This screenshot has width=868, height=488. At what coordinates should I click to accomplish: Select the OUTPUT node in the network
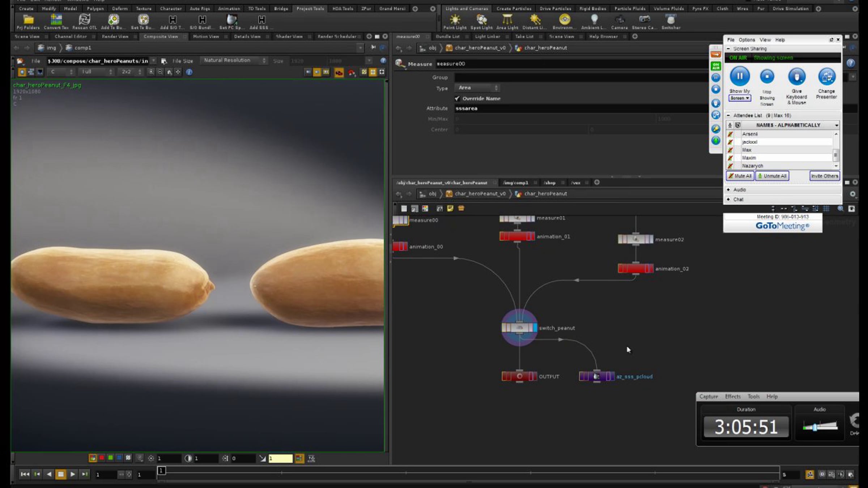coord(519,376)
